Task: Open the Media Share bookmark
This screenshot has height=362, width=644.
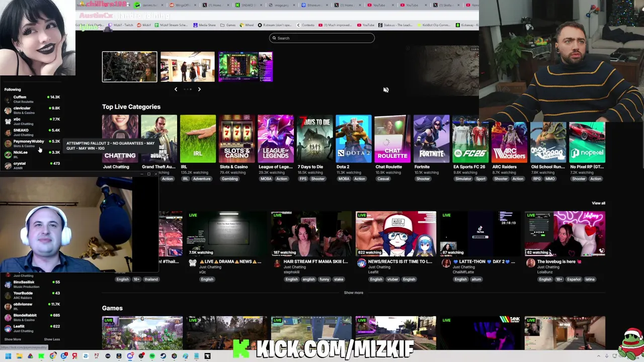Action: click(x=204, y=25)
